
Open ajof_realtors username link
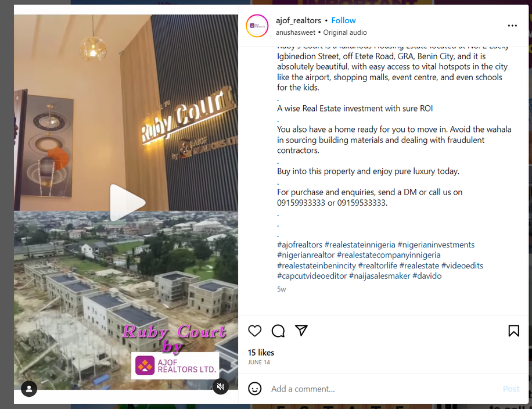(298, 20)
